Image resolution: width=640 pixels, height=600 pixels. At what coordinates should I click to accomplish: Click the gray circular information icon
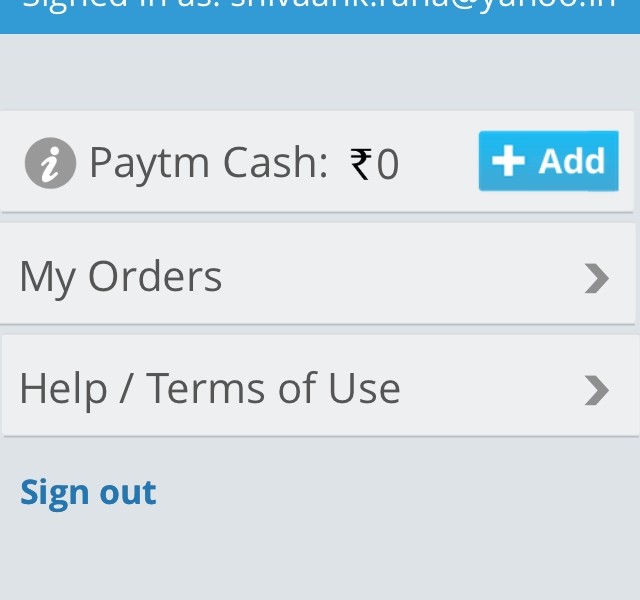[x=50, y=163]
